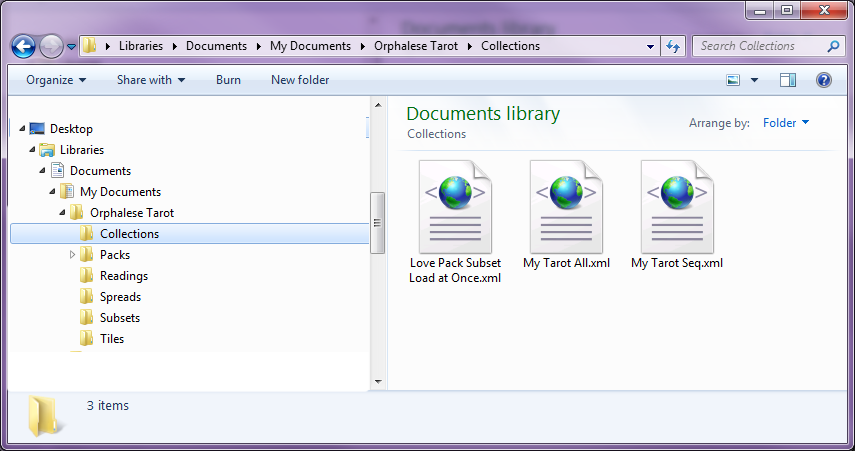
Task: Click the Documents library icon in tree
Action: click(x=57, y=170)
